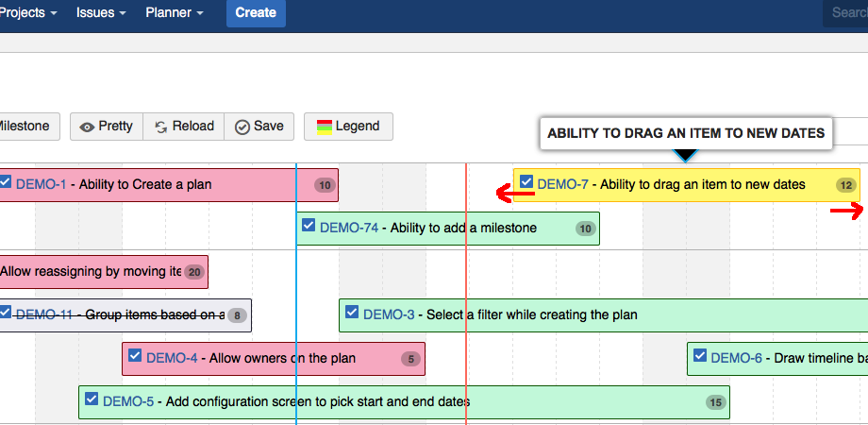
Task: Click 'Ability to Create a plan' text
Action: click(x=145, y=184)
